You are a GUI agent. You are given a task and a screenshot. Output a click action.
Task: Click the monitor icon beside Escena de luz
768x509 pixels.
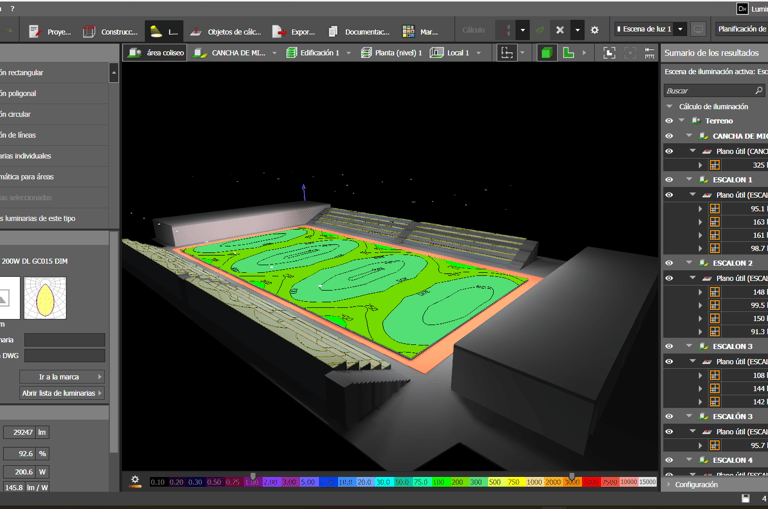[x=698, y=29]
